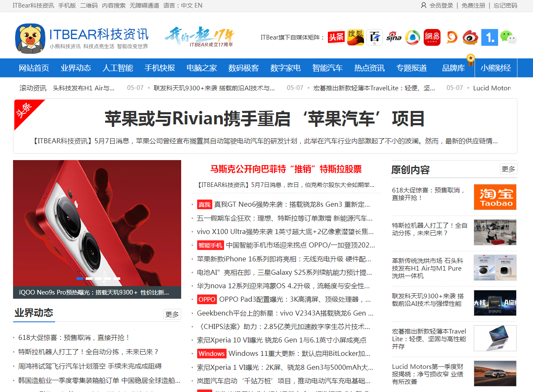Open the washer-dryer H1 Air thumbnail
Image resolution: width=533 pixels, height=392 pixels.
(x=495, y=268)
